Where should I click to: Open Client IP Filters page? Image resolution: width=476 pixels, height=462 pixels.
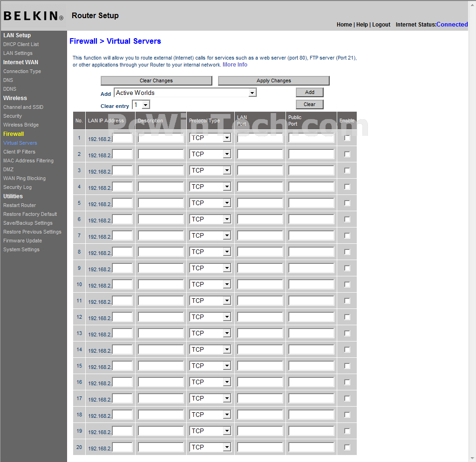[19, 152]
